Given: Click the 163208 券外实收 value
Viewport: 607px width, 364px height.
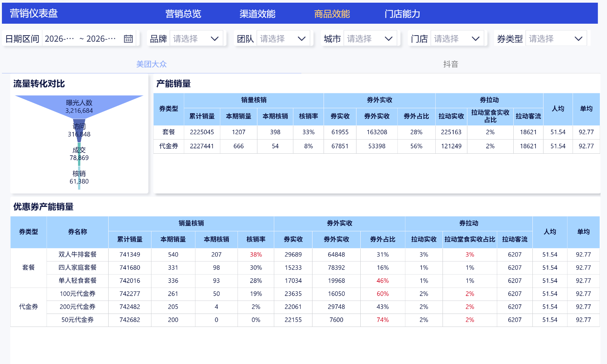Looking at the screenshot, I should point(377,132).
